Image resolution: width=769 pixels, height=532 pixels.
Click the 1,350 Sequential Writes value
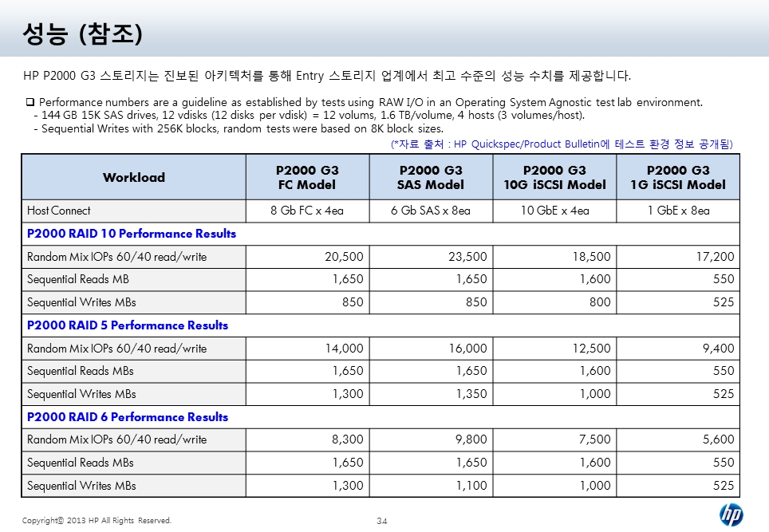(471, 394)
